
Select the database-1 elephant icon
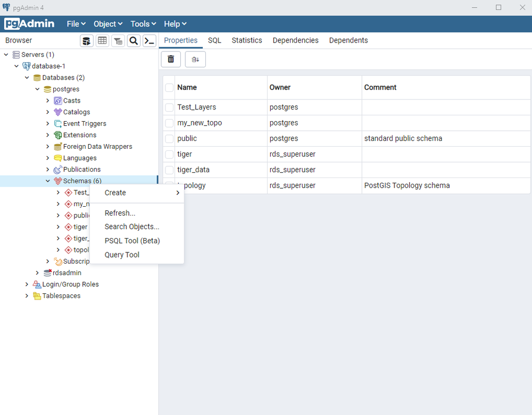click(x=27, y=66)
